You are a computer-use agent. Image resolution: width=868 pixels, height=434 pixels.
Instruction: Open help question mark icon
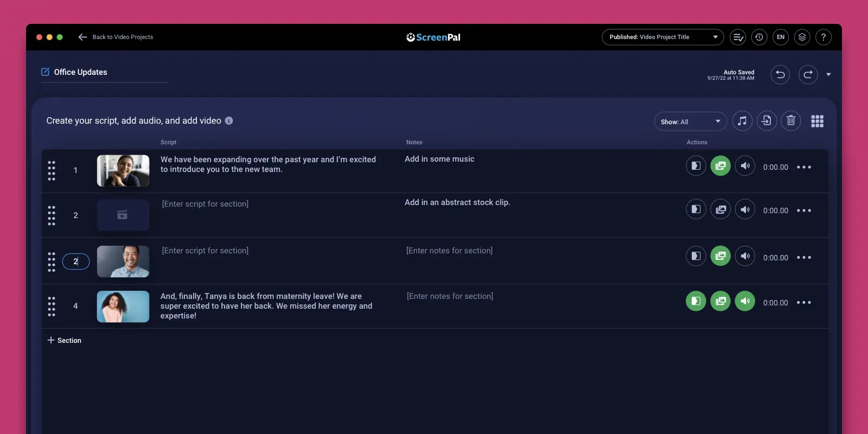coord(824,37)
